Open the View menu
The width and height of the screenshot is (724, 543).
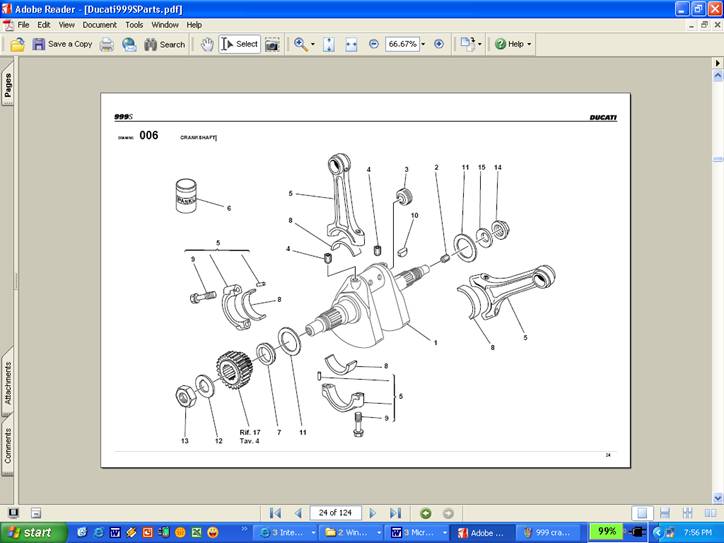(x=66, y=25)
